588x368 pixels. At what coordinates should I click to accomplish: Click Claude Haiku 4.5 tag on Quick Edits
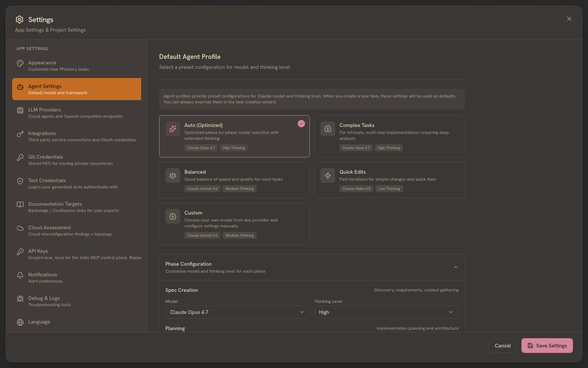click(356, 189)
